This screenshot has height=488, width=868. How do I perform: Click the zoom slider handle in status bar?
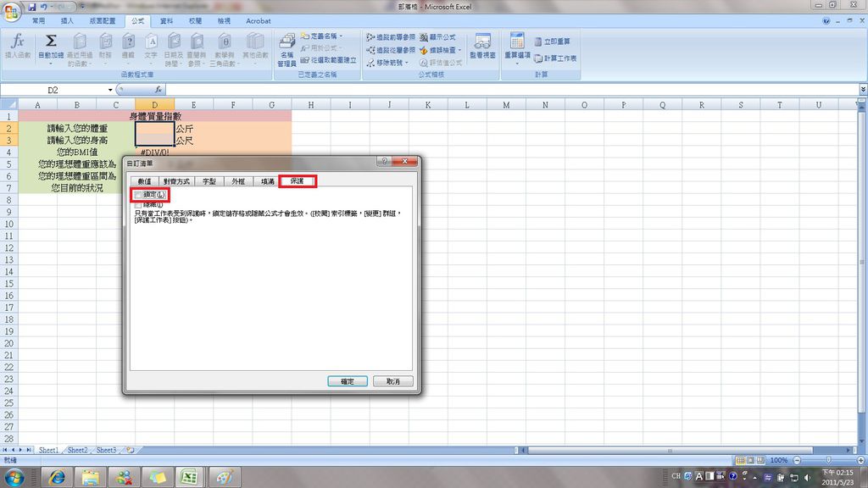(829, 460)
